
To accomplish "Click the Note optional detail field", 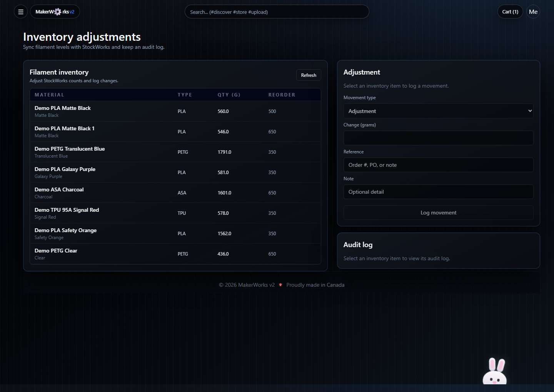I will [x=439, y=192].
